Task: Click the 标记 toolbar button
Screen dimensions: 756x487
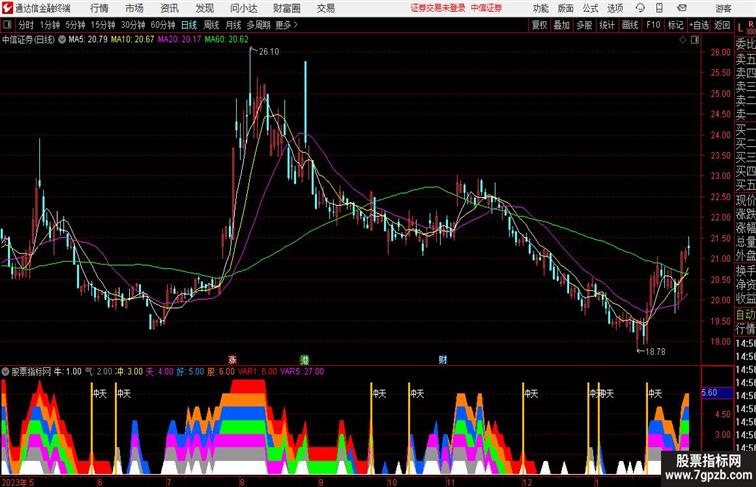Action: pyautogui.click(x=675, y=25)
